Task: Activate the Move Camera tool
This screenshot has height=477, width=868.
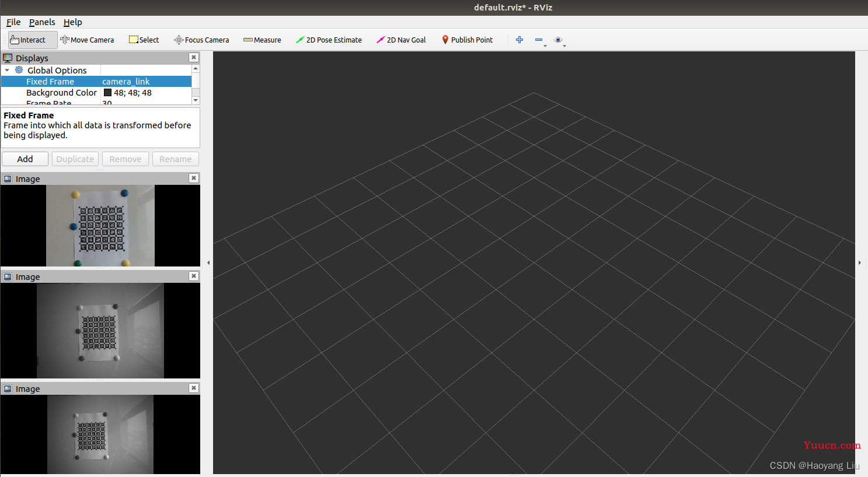Action: [x=87, y=40]
